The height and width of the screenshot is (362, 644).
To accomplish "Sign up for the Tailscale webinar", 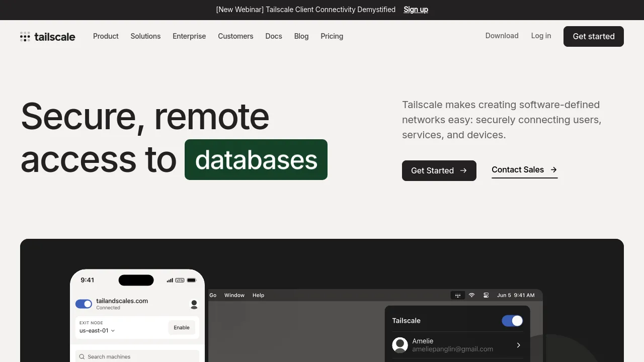I will 416,9.
